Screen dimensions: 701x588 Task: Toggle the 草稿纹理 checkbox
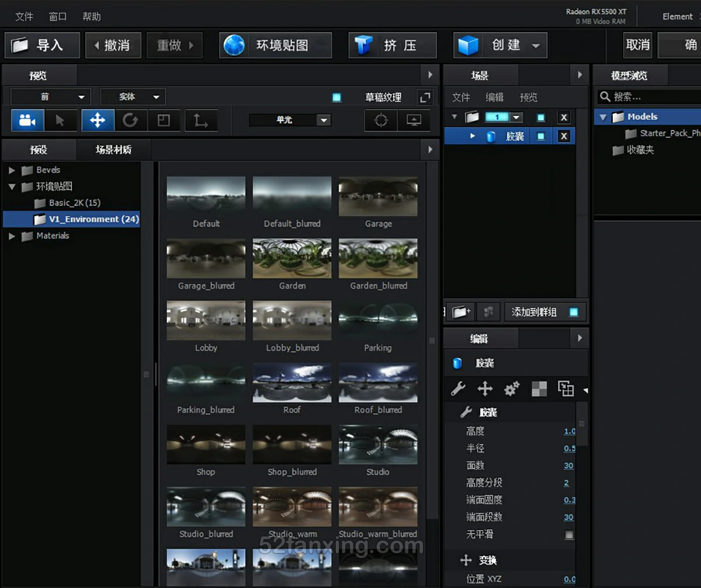tap(337, 98)
